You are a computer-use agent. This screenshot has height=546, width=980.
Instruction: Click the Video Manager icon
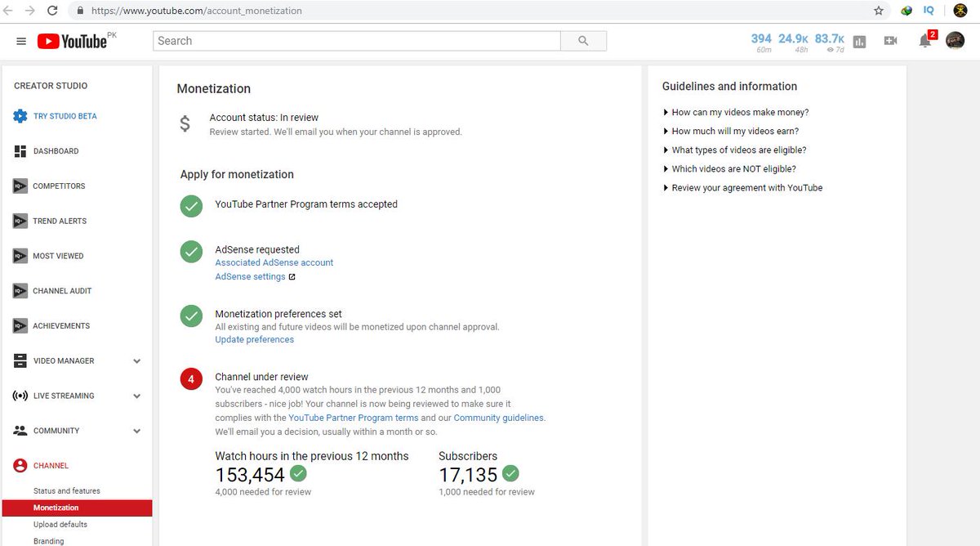click(20, 361)
